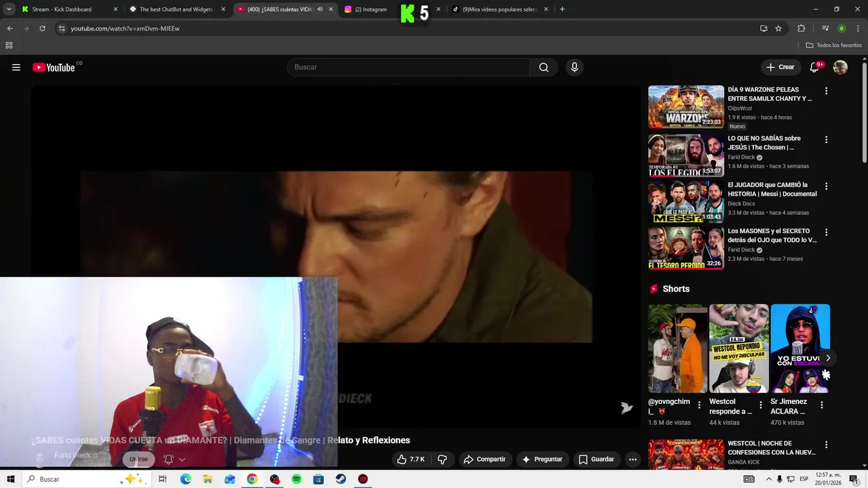Open Dieck Docs channel link

coord(741,203)
